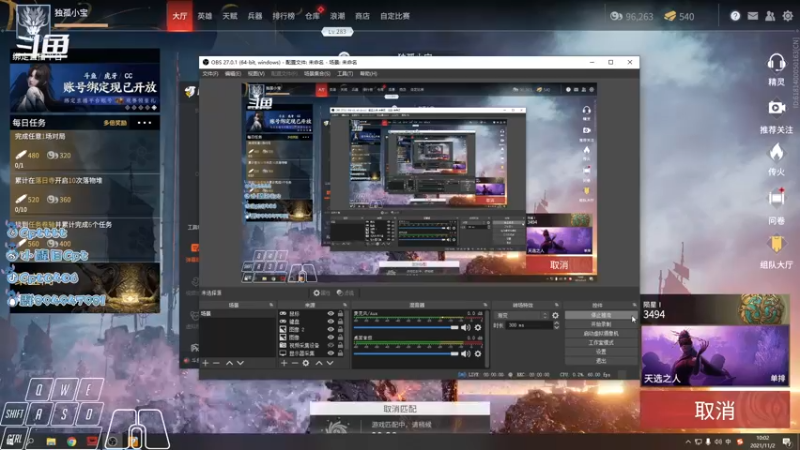Screen dimensions: 800x450
Task: Select 天选之人 mode thumbnail
Action: pos(715,356)
